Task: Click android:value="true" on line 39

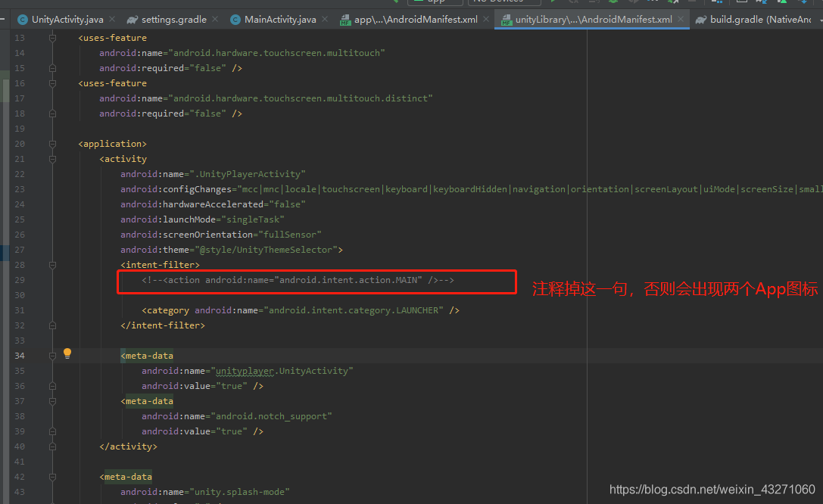Action: 194,431
